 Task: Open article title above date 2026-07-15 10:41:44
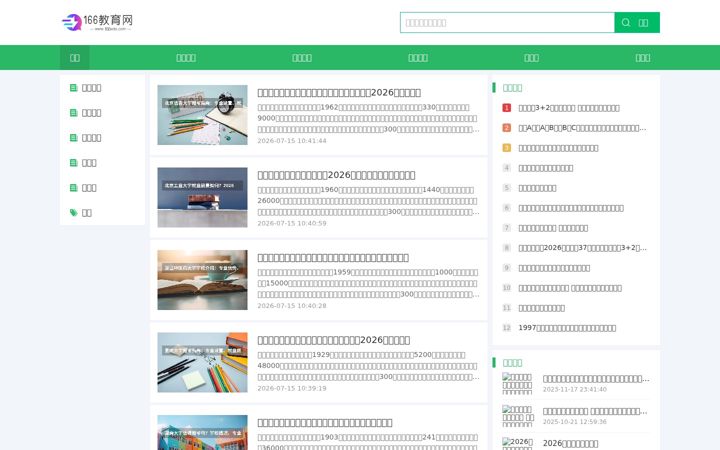(339, 93)
